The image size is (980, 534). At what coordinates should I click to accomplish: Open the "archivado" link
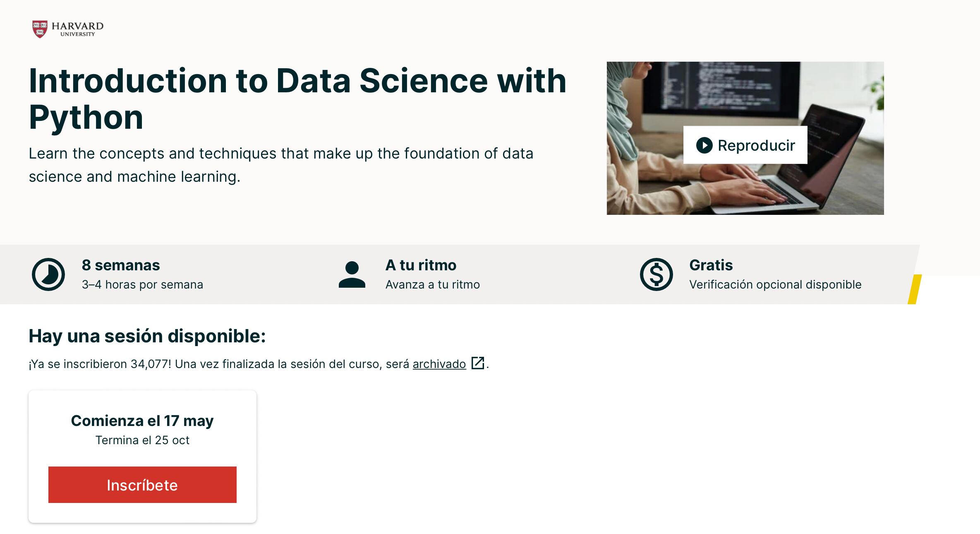(x=439, y=364)
